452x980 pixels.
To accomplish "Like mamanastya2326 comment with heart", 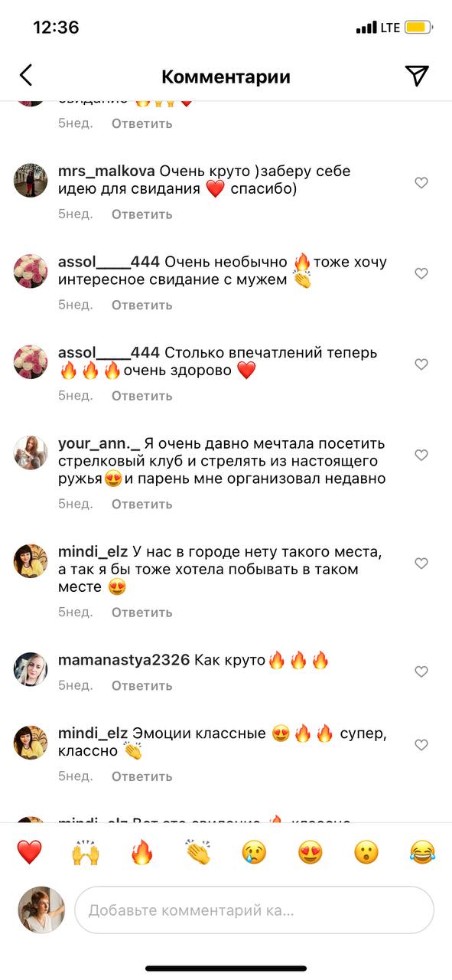I will pos(421,671).
